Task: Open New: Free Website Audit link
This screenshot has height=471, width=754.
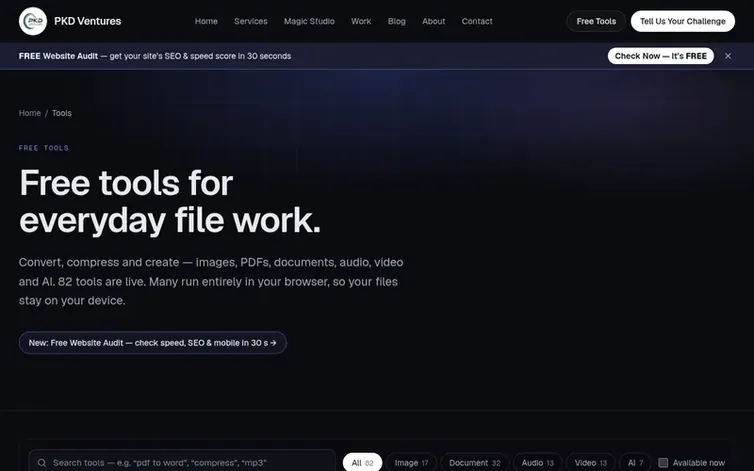Action: pos(152,343)
